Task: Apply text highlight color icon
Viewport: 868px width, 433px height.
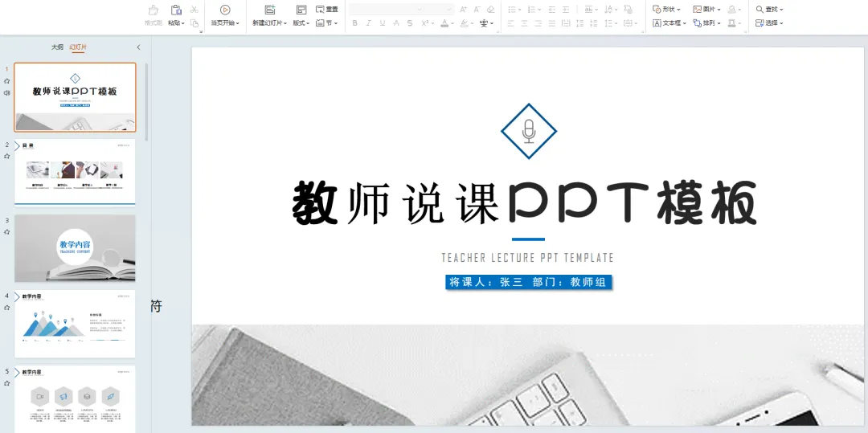Action: (464, 23)
